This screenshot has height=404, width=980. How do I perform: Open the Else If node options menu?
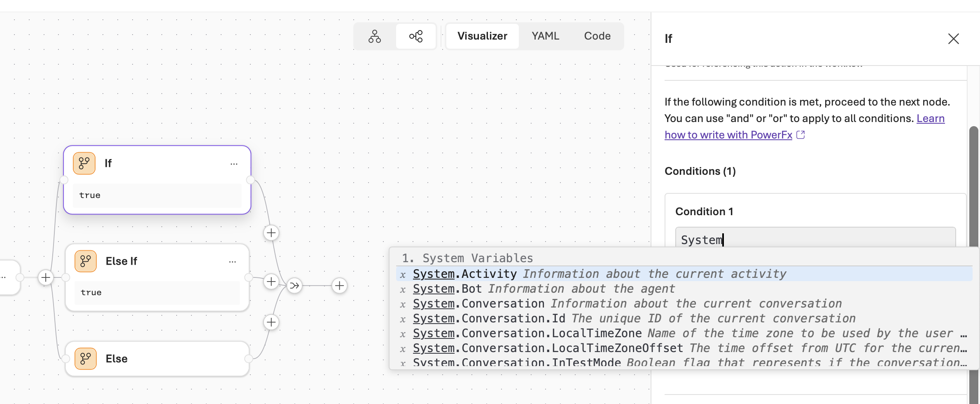pos(232,262)
